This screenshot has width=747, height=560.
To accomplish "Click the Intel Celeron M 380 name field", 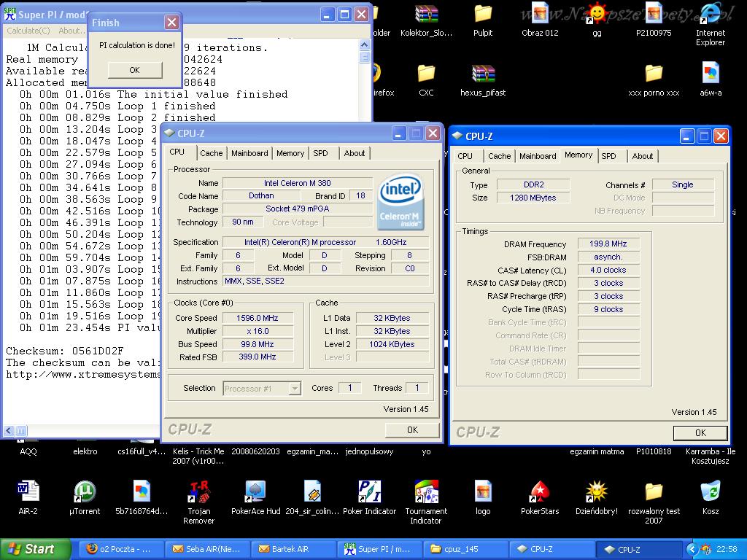I will point(298,183).
